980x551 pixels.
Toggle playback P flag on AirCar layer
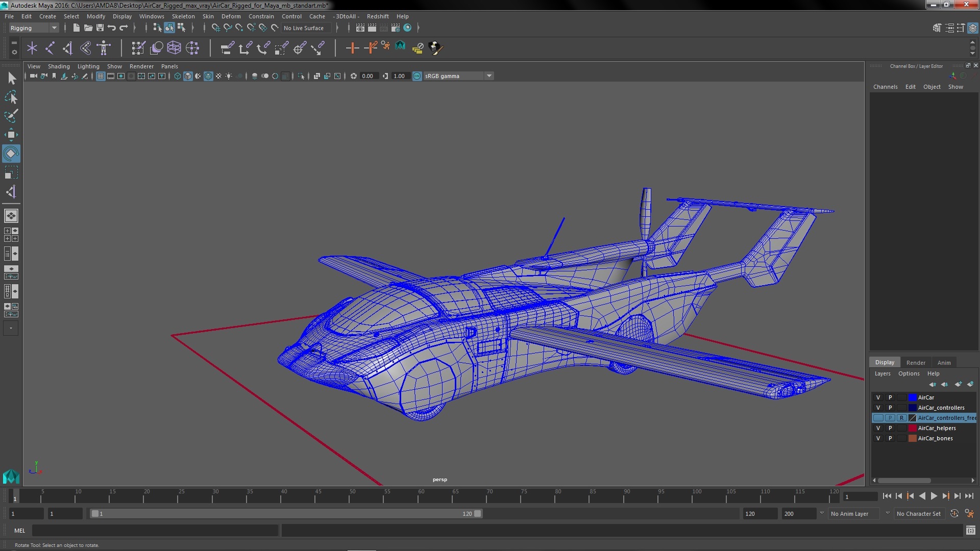click(x=890, y=397)
